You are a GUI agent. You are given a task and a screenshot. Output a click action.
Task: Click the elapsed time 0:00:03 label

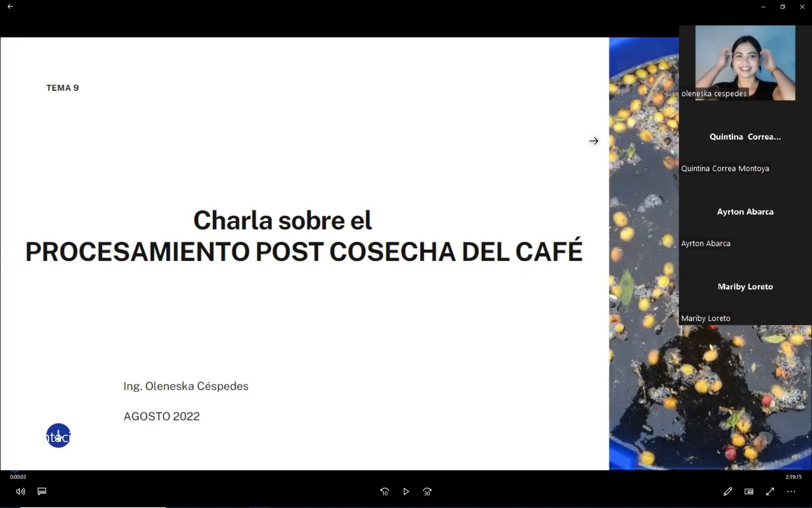click(18, 477)
